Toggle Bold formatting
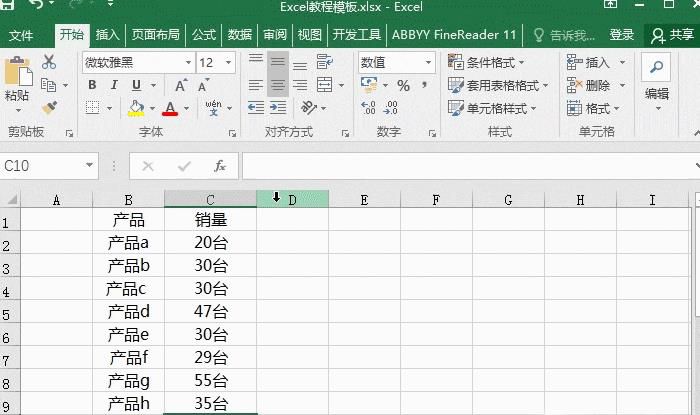Screen dimensions: 700x415 point(92,85)
